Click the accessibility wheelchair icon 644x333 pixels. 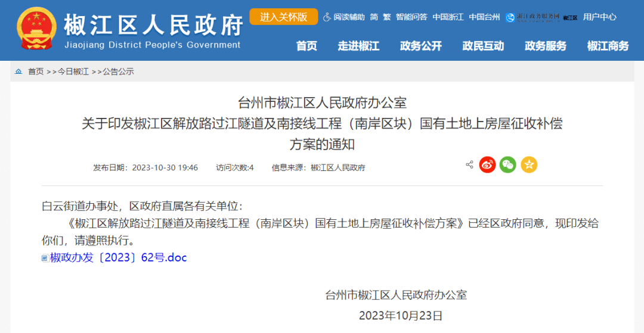[327, 17]
